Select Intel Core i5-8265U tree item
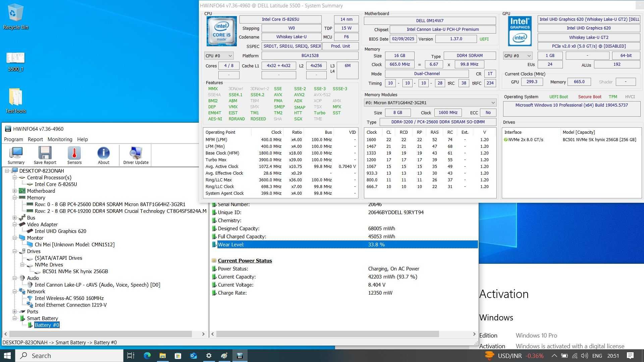The height and width of the screenshot is (362, 644). tap(56, 184)
